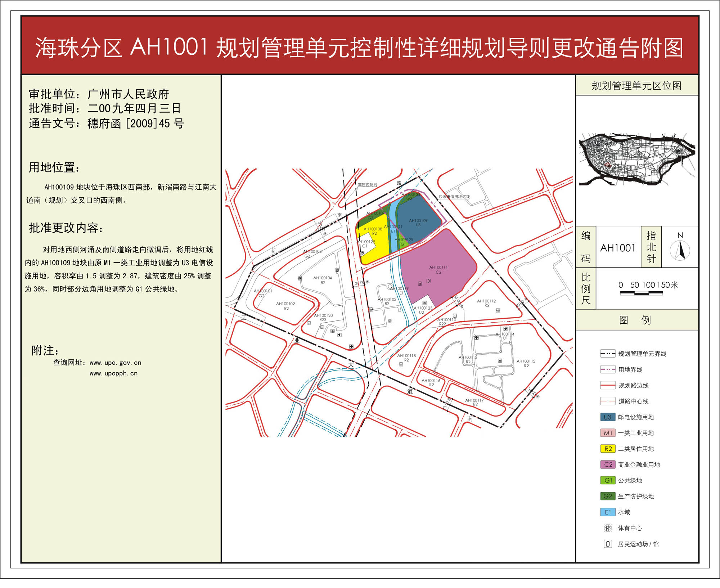Click the blue U3 legend color swatch
Viewport: 720px width, 588px height.
point(608,417)
